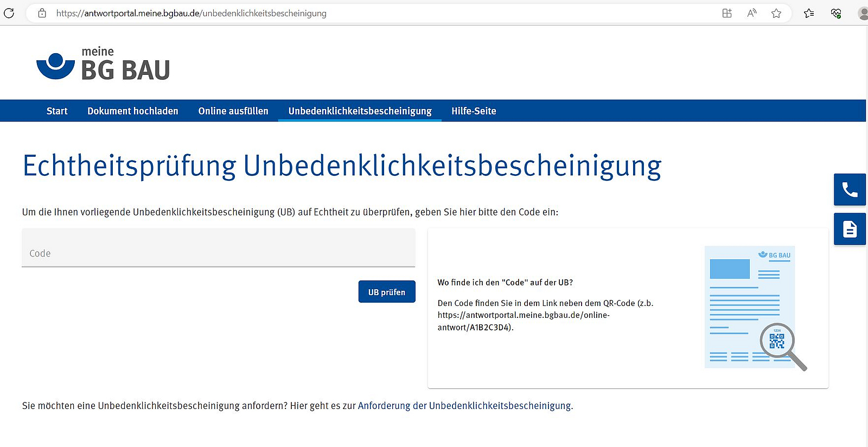
Task: Focus the Code input field
Action: click(218, 253)
